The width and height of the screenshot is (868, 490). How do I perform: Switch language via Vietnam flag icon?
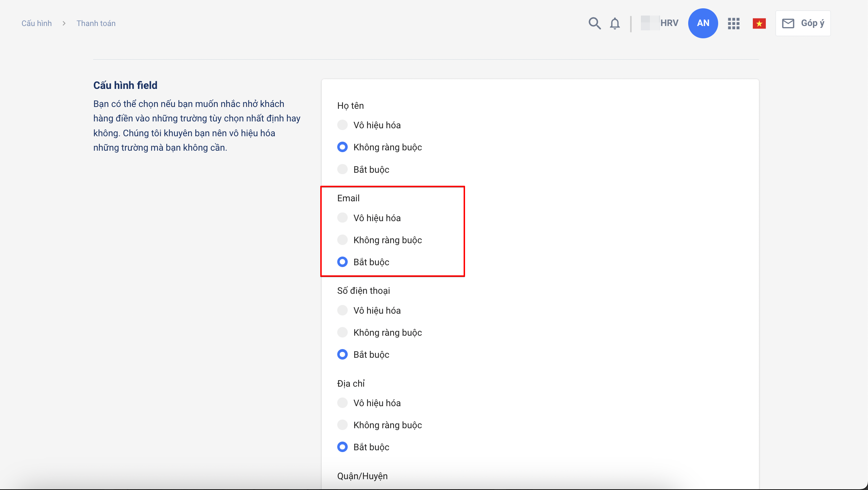coord(759,24)
